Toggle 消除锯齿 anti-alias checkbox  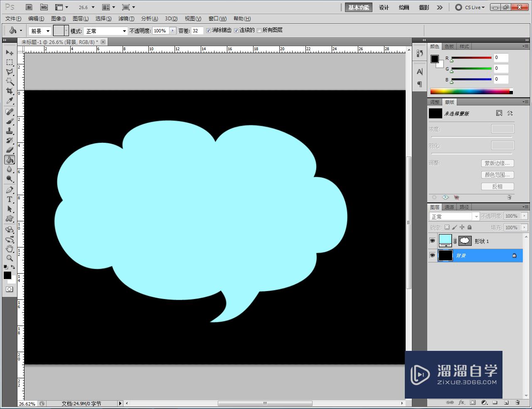(x=209, y=30)
